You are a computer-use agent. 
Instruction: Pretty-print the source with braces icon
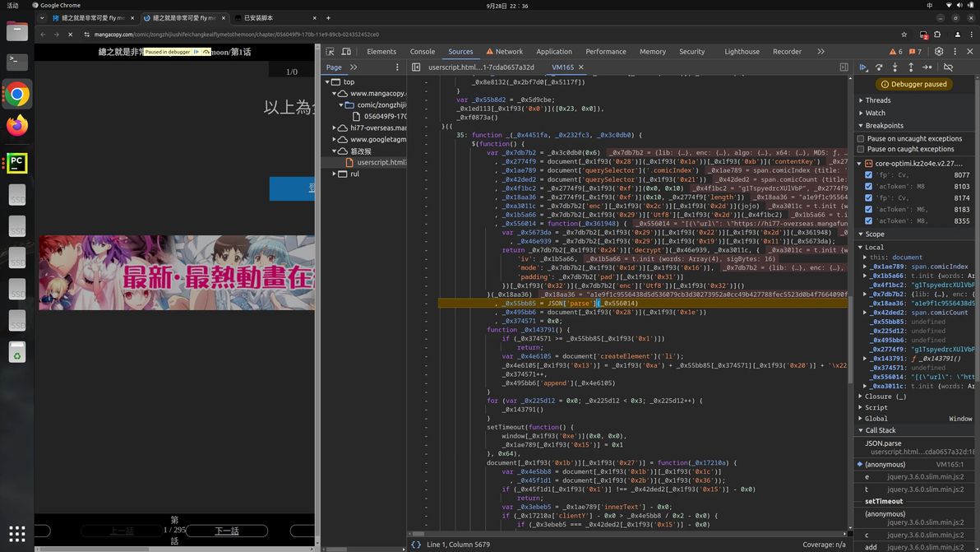pyautogui.click(x=416, y=545)
